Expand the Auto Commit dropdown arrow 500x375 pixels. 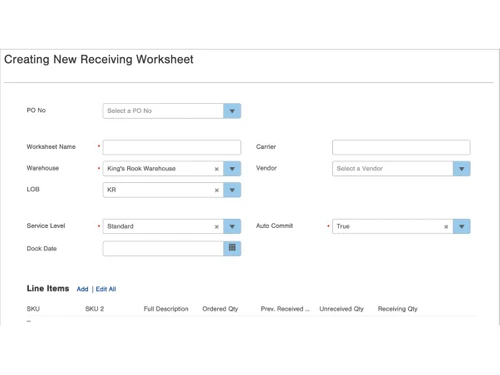point(461,226)
